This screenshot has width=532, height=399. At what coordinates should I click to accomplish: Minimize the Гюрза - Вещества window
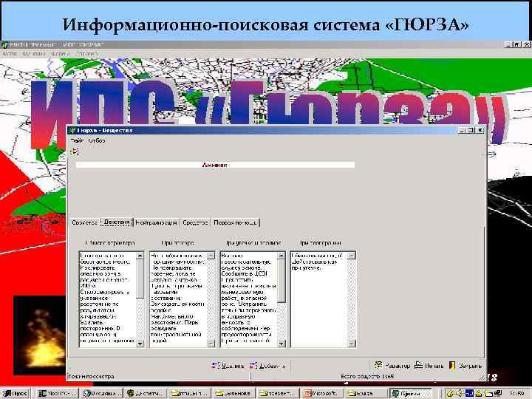(x=462, y=130)
